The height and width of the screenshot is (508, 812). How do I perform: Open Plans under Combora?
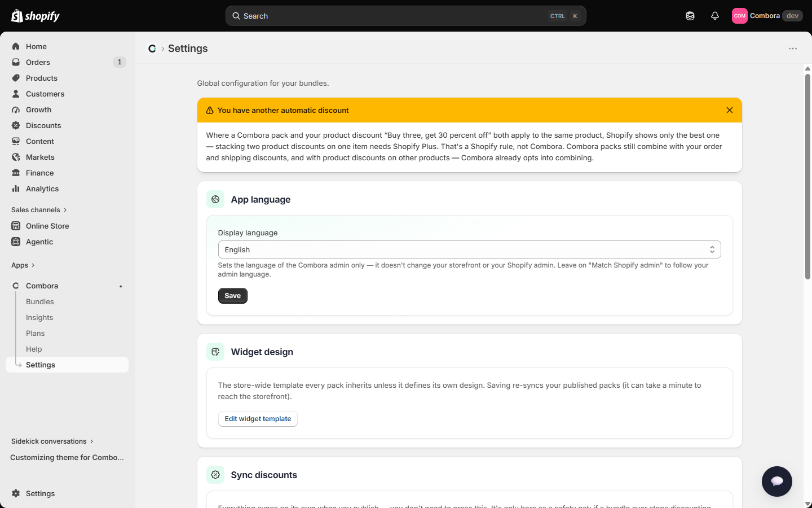click(x=67, y=333)
